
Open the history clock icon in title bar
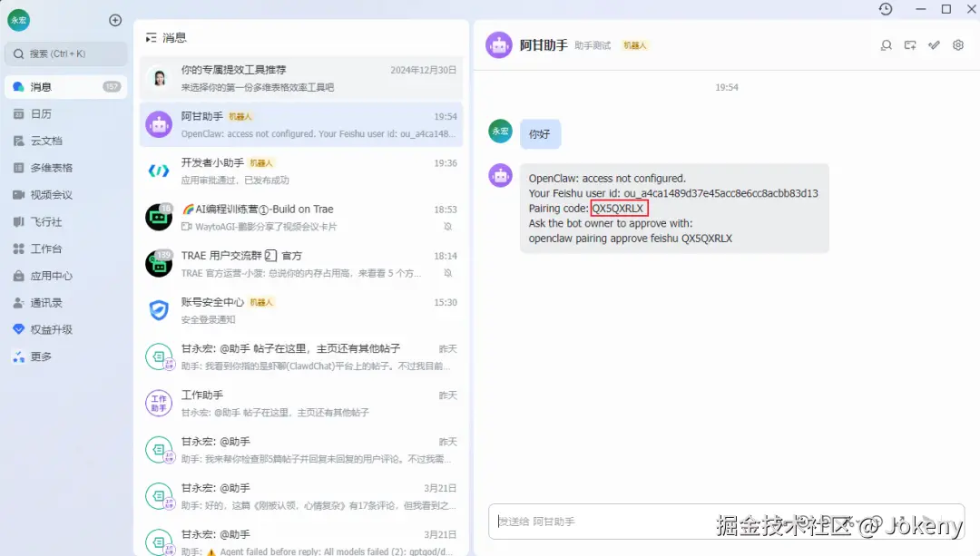pos(885,9)
